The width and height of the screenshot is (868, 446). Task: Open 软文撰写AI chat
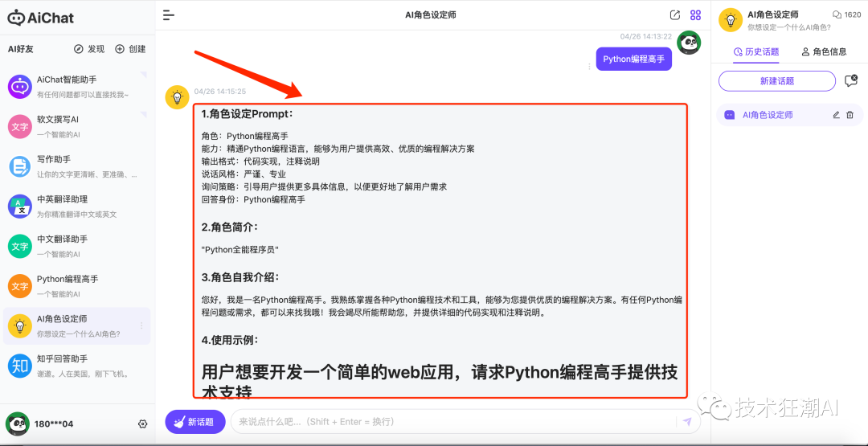coord(77,127)
